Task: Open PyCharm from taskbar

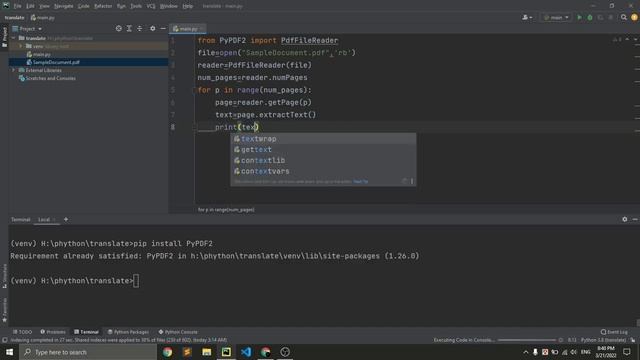Action: 226,352
